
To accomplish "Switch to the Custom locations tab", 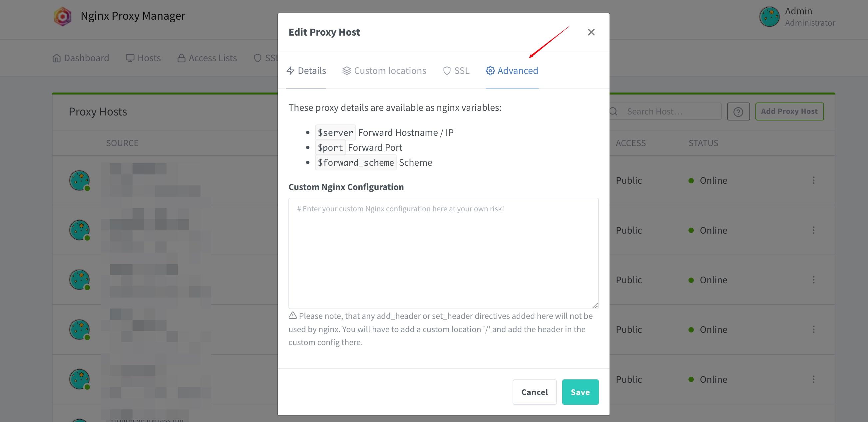I will point(384,71).
